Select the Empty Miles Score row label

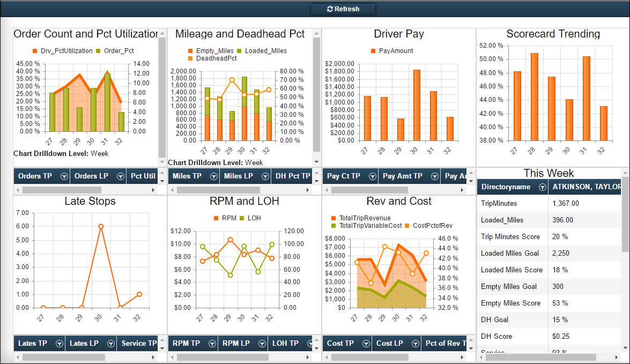coord(510,303)
